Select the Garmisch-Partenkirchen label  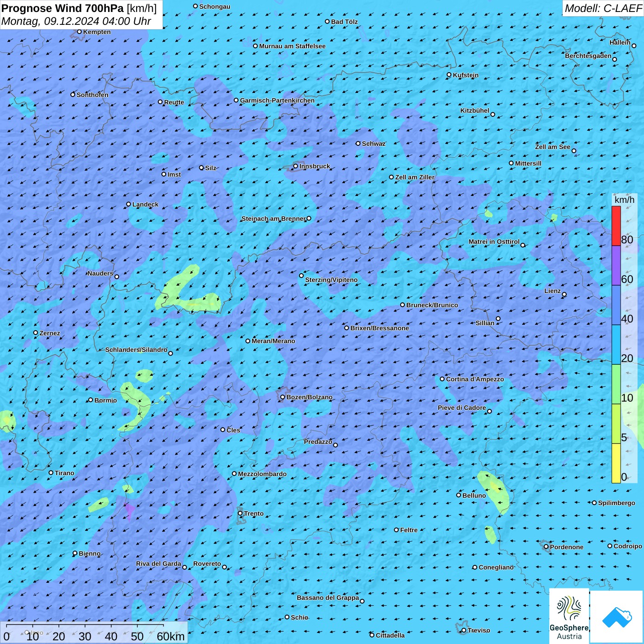[x=277, y=100]
